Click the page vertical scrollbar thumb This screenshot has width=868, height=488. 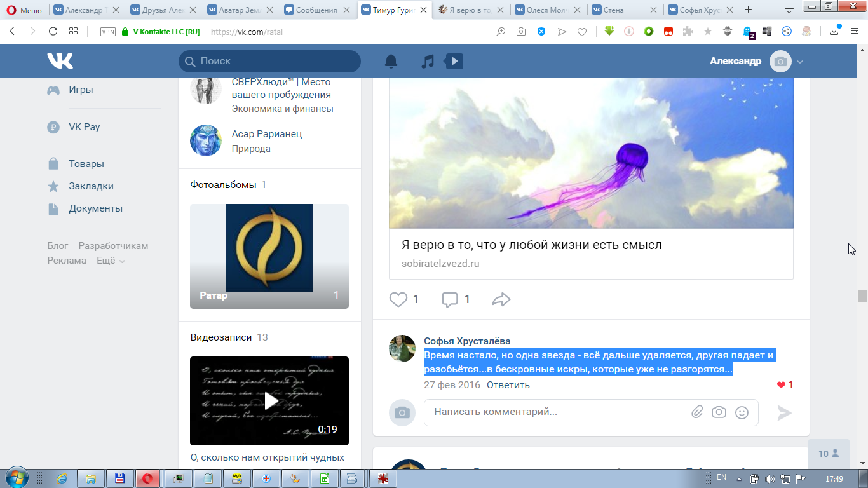[x=862, y=296]
